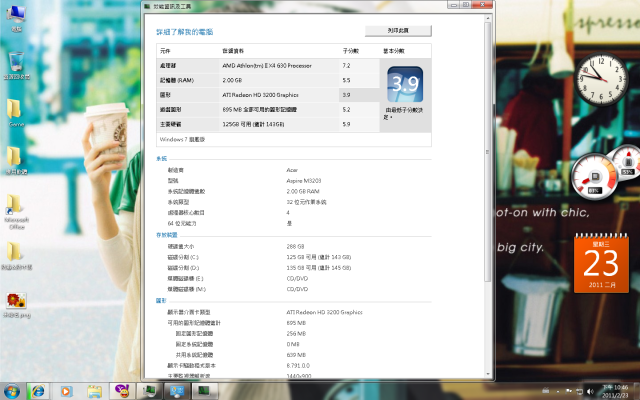Click the '2.00 GB' memory RAM cell

(x=232, y=80)
